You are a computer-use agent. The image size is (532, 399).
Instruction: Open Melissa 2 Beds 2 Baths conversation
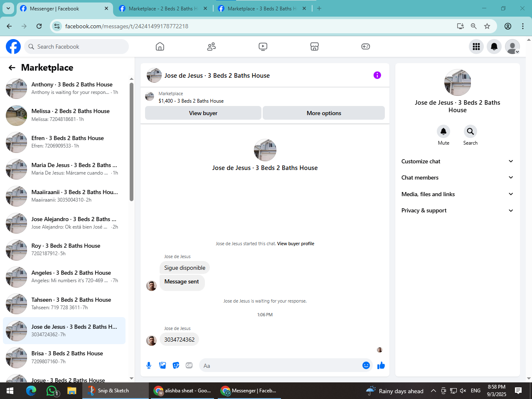[64, 115]
